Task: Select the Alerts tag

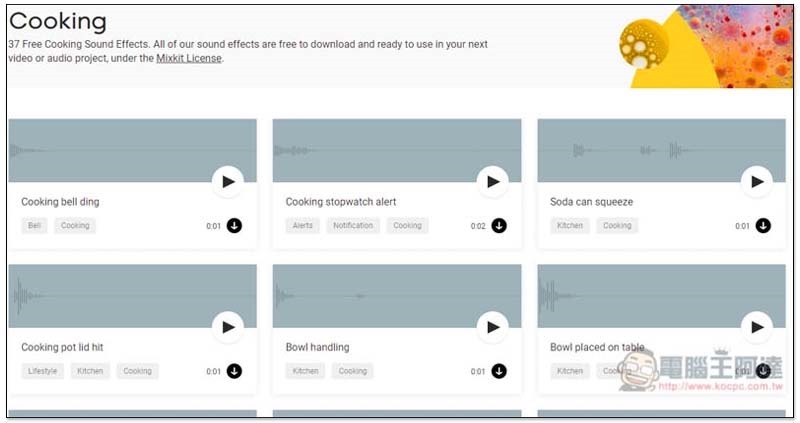Action: click(x=302, y=226)
